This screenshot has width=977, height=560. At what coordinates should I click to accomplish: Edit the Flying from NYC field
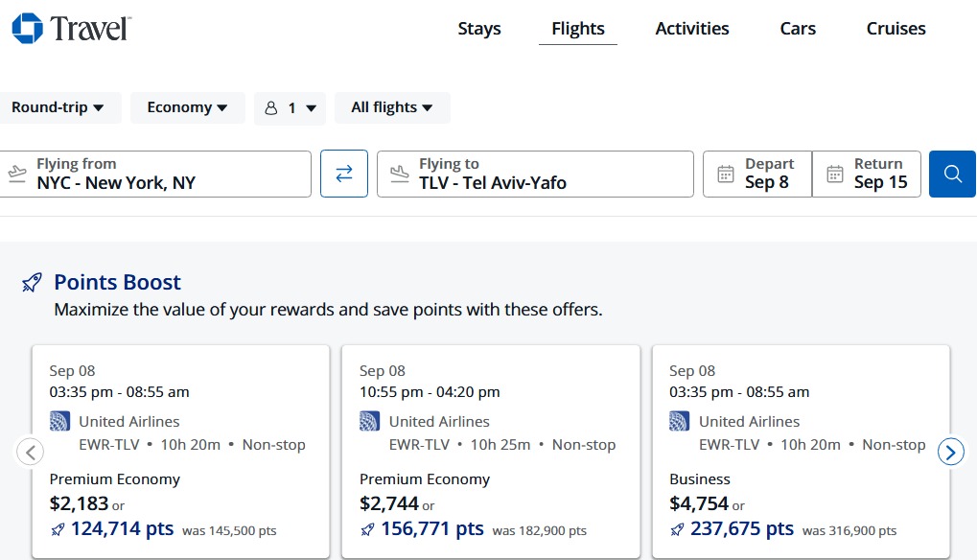(x=155, y=174)
